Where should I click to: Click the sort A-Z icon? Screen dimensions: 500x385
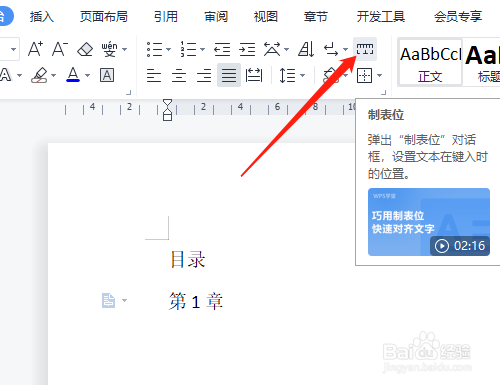pyautogui.click(x=306, y=49)
